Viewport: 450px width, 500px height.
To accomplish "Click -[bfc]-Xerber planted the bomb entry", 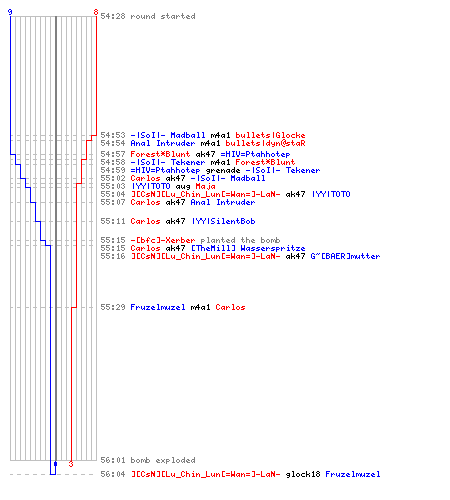I will click(x=205, y=240).
